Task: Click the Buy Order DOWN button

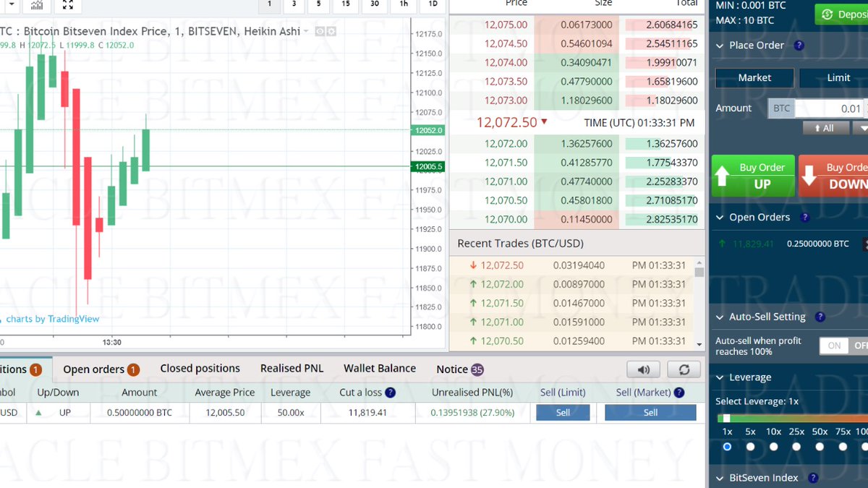Action: point(833,176)
